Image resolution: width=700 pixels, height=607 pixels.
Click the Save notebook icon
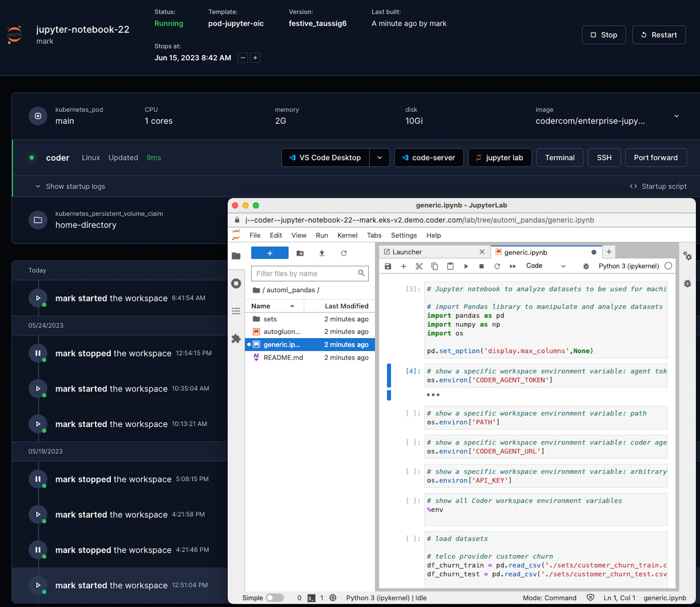tap(388, 266)
